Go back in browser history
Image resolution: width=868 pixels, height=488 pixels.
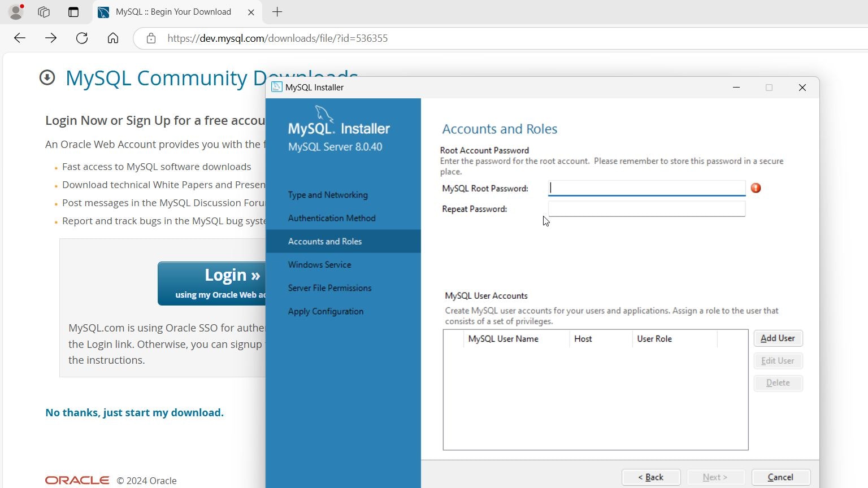click(x=20, y=38)
